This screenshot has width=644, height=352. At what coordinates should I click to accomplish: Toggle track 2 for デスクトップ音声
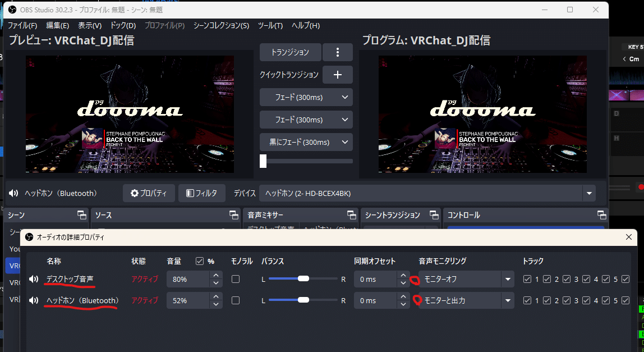click(546, 279)
